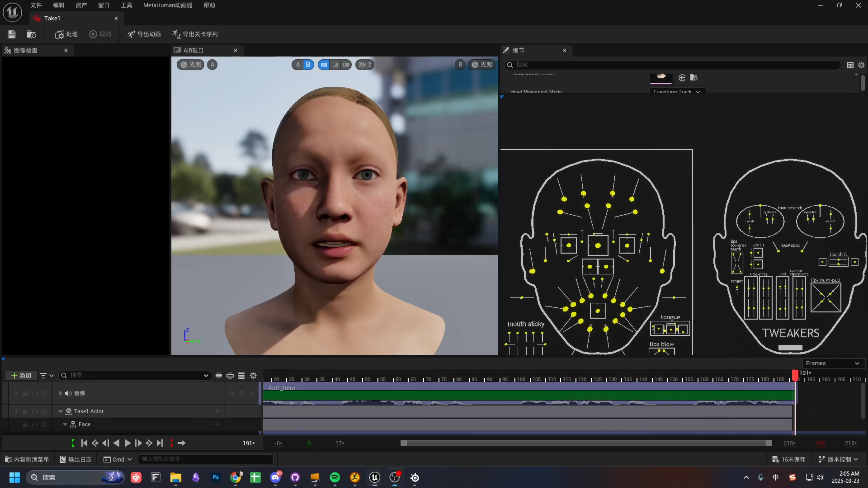Image resolution: width=868 pixels, height=488 pixels.
Task: Jump to sequence start button
Action: [x=84, y=443]
